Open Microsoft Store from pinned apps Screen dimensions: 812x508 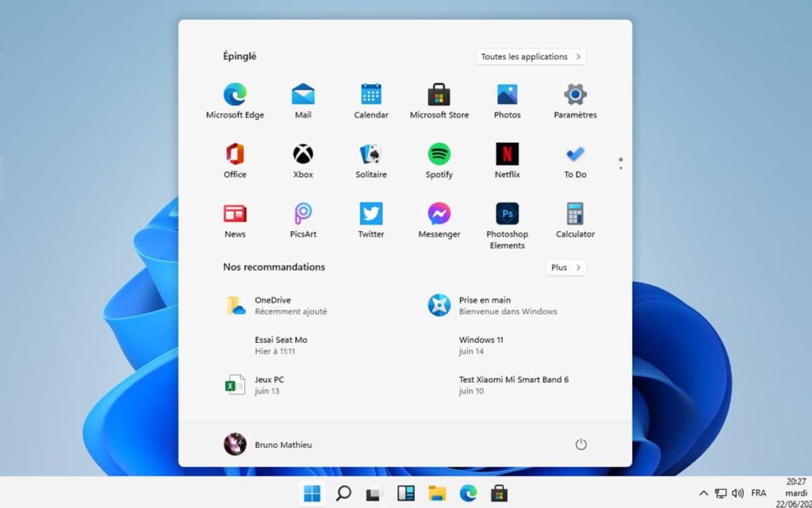click(439, 102)
